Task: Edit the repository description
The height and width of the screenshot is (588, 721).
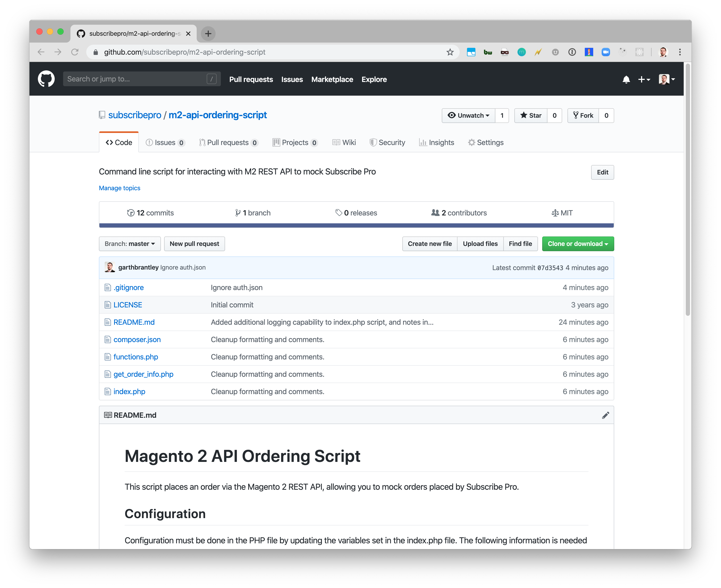Action: pyautogui.click(x=602, y=172)
